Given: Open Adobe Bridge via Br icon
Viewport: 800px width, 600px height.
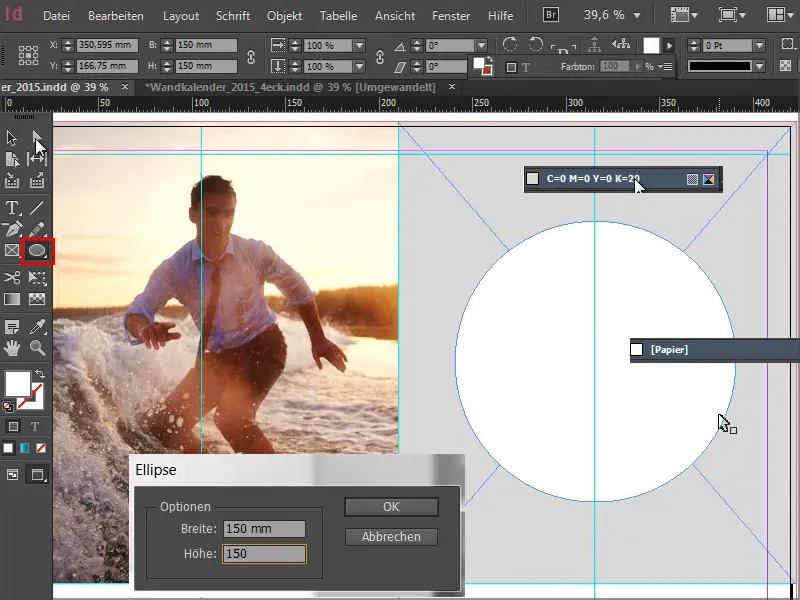Looking at the screenshot, I should click(x=551, y=15).
